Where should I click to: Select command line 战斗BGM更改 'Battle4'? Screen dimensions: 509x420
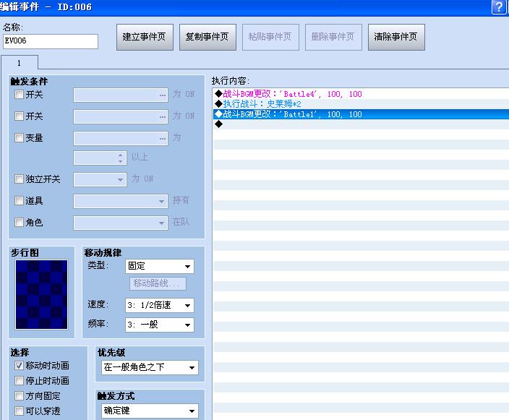[x=361, y=94]
